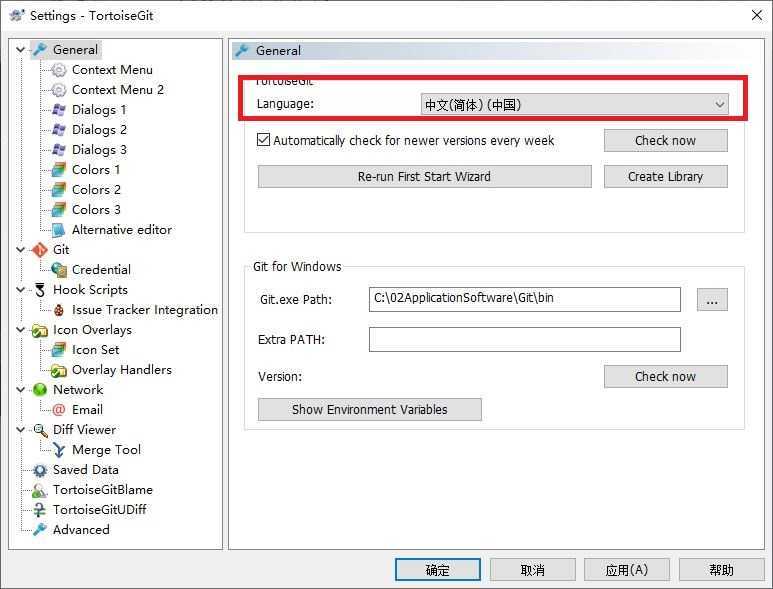Open Credential settings page

[x=101, y=270]
